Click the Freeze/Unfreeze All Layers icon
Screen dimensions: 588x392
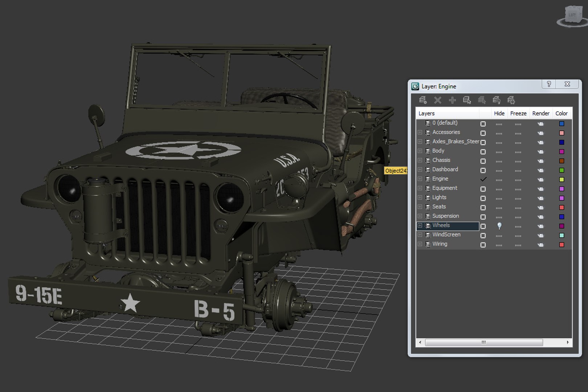(511, 100)
